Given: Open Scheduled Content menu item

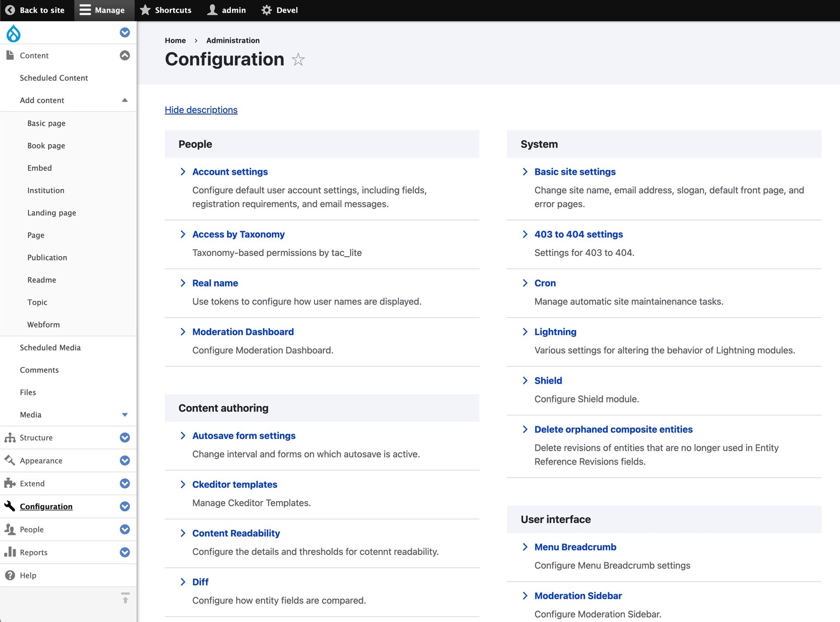Looking at the screenshot, I should (54, 78).
